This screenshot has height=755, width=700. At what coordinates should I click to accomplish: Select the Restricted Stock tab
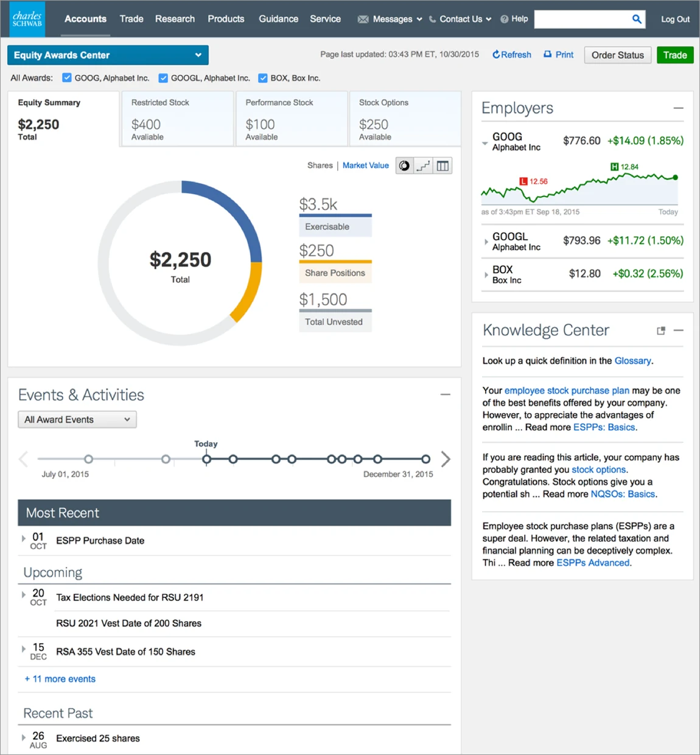click(178, 119)
